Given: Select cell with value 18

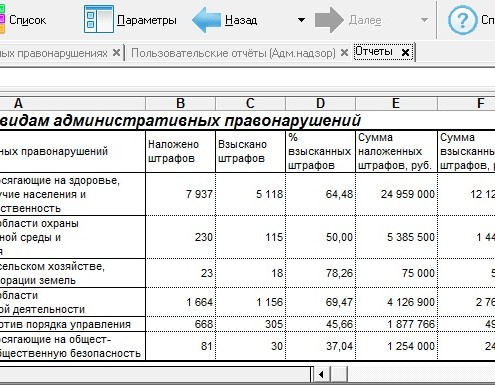Looking at the screenshot, I should (250, 273).
